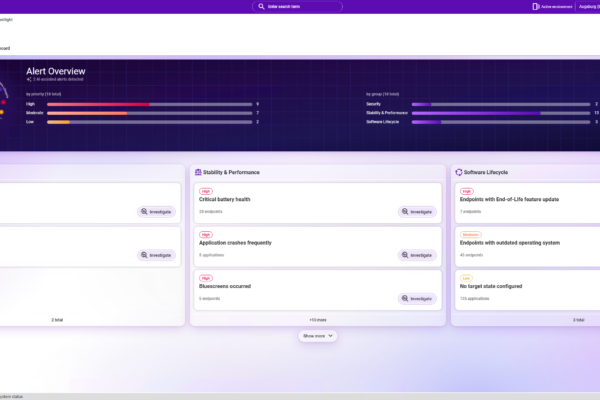Click the '+10 more' text under Stability & Performance
Image resolution: width=600 pixels, height=400 pixels.
(318, 320)
